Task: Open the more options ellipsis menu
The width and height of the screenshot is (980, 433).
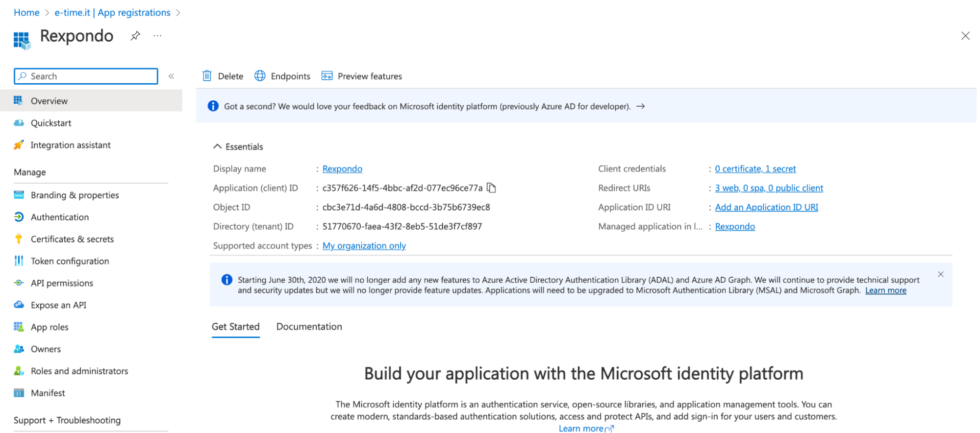Action: tap(157, 36)
